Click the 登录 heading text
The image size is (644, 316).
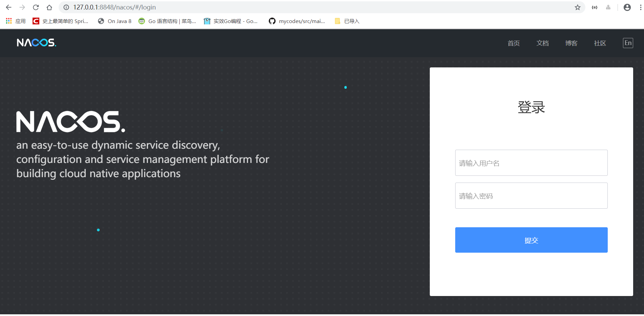pyautogui.click(x=531, y=107)
